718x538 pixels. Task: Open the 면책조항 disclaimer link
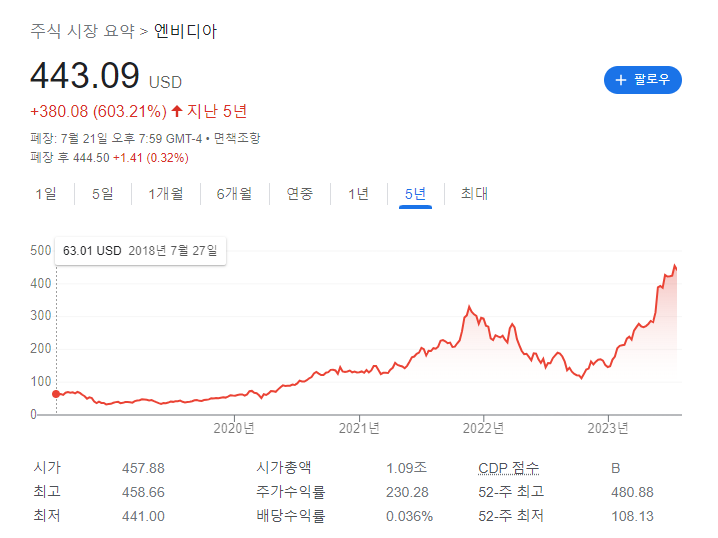point(237,138)
